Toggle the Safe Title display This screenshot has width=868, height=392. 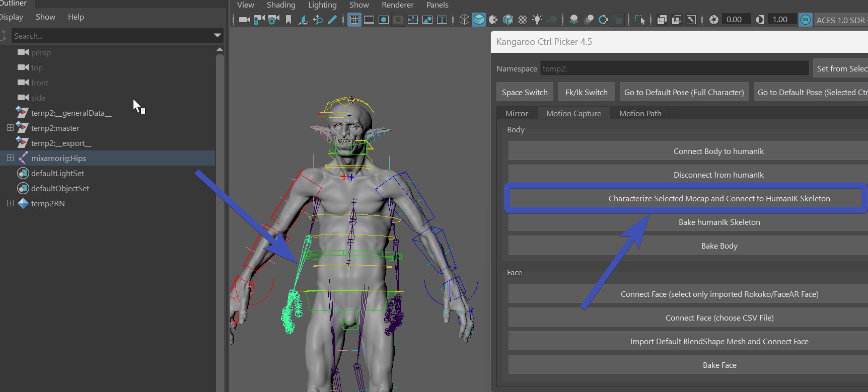click(x=442, y=20)
